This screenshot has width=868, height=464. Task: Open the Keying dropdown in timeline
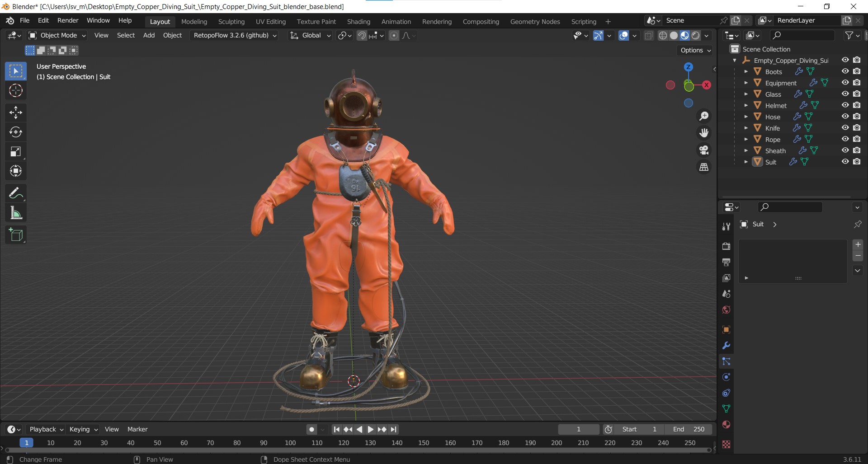84,429
